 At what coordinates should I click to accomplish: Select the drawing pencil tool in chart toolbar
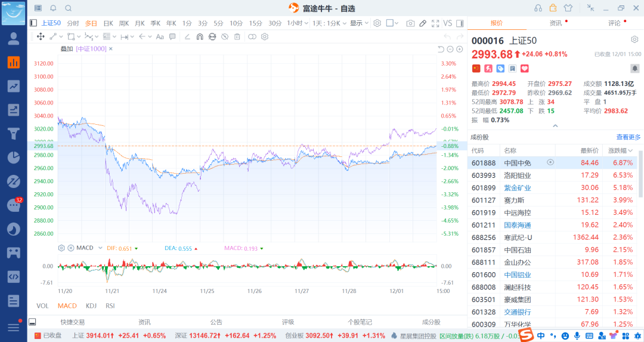[x=423, y=23]
